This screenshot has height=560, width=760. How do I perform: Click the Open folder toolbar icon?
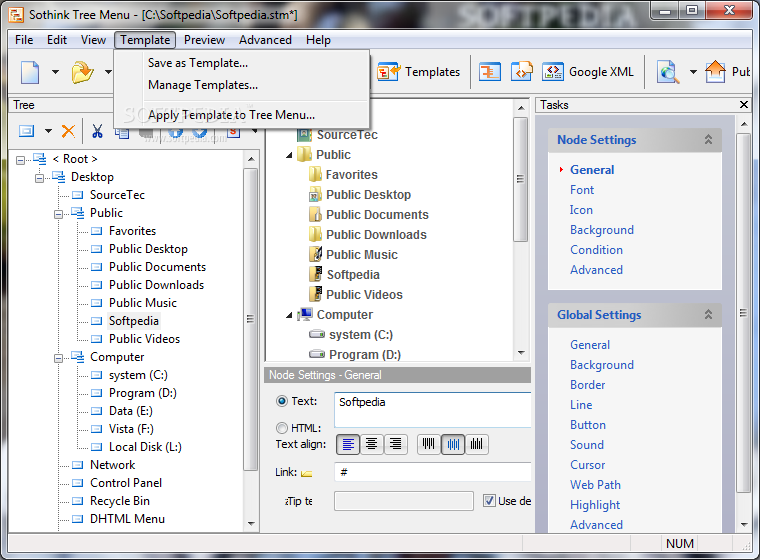pyautogui.click(x=82, y=72)
